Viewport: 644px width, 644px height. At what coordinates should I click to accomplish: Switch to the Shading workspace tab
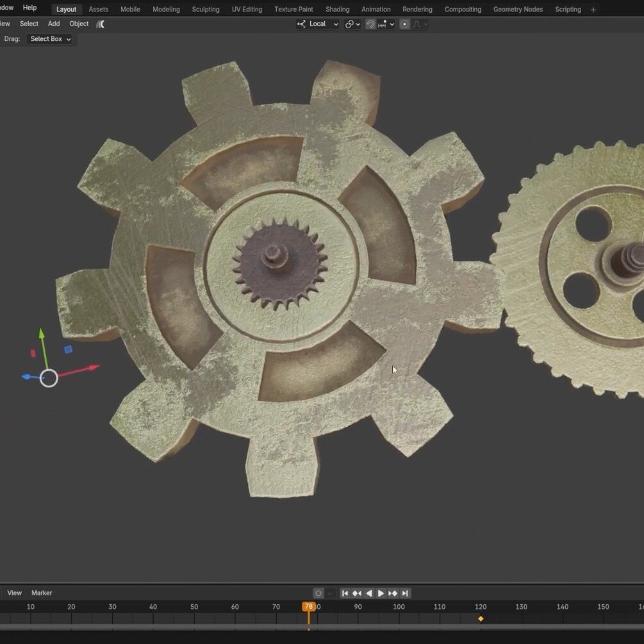[x=337, y=9]
